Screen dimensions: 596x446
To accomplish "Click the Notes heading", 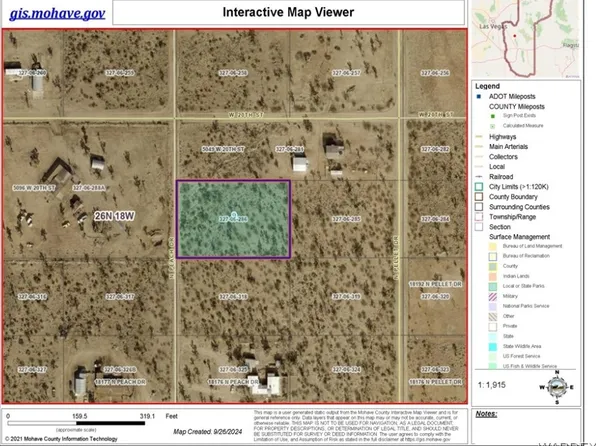I will (x=486, y=414).
